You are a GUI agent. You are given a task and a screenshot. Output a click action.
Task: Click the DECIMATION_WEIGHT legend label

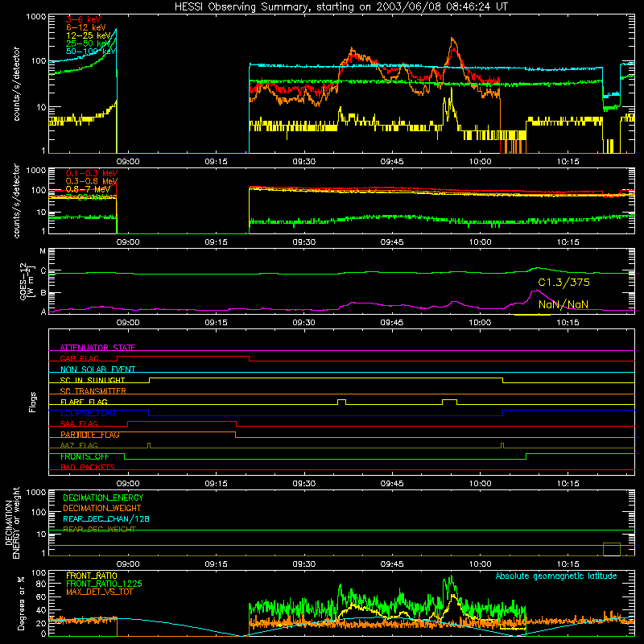(x=102, y=508)
